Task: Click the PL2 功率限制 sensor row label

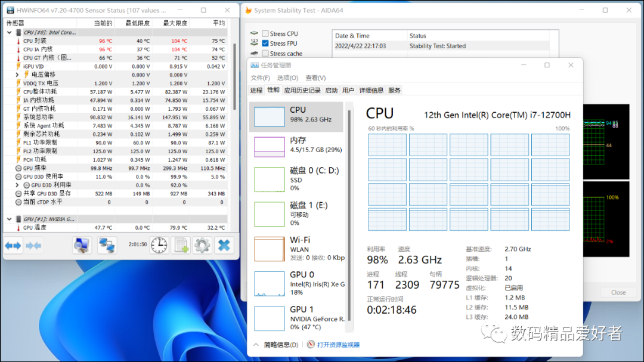Action: 40,151
